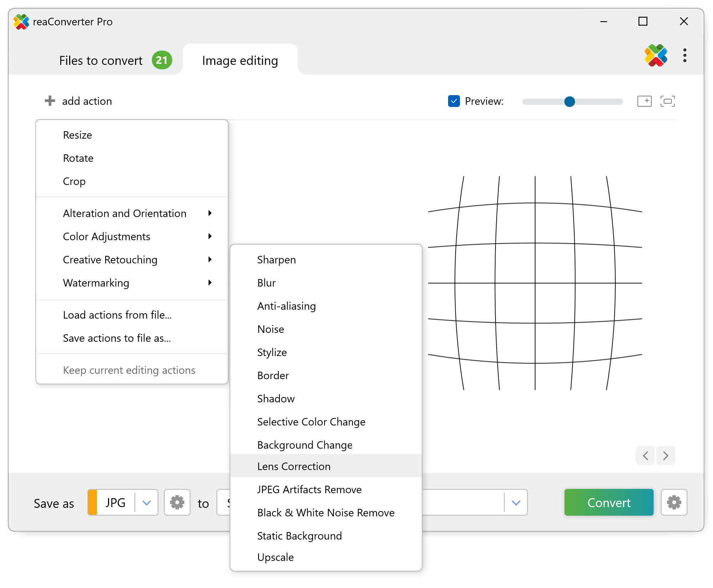The image size is (713, 588).
Task: Go to the previous preview image arrow
Action: (645, 455)
